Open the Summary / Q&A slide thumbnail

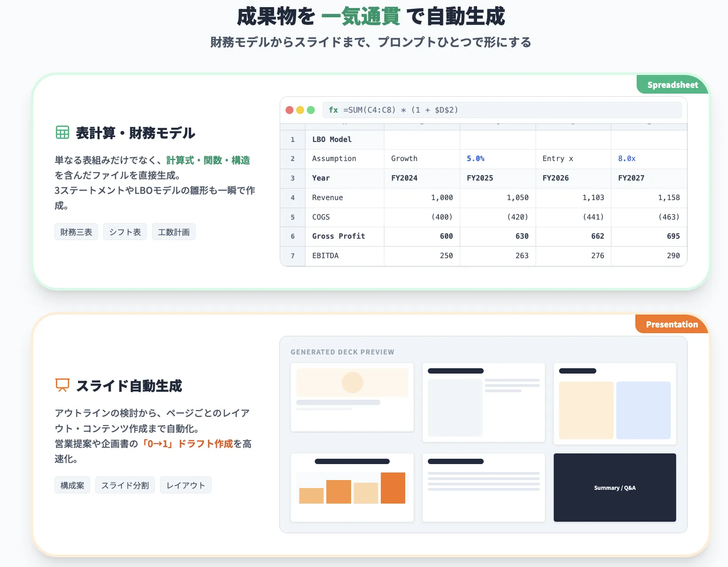(614, 488)
